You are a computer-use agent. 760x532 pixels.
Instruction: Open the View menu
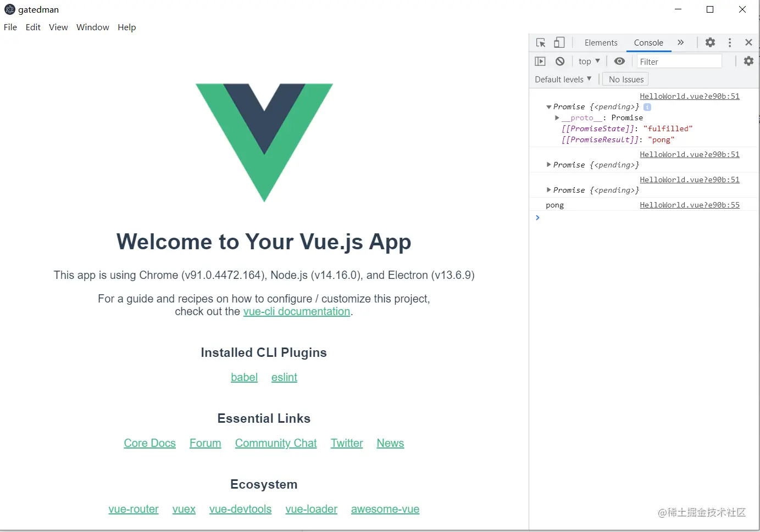(58, 27)
